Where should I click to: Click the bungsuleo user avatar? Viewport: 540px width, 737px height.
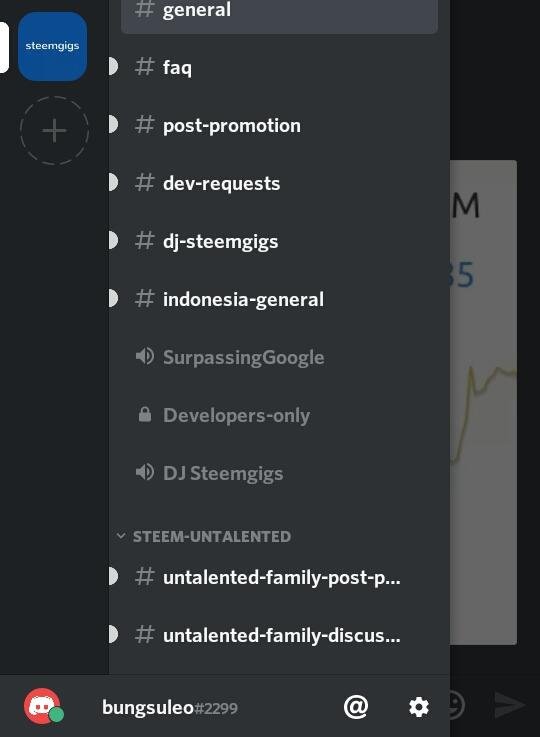coord(43,706)
